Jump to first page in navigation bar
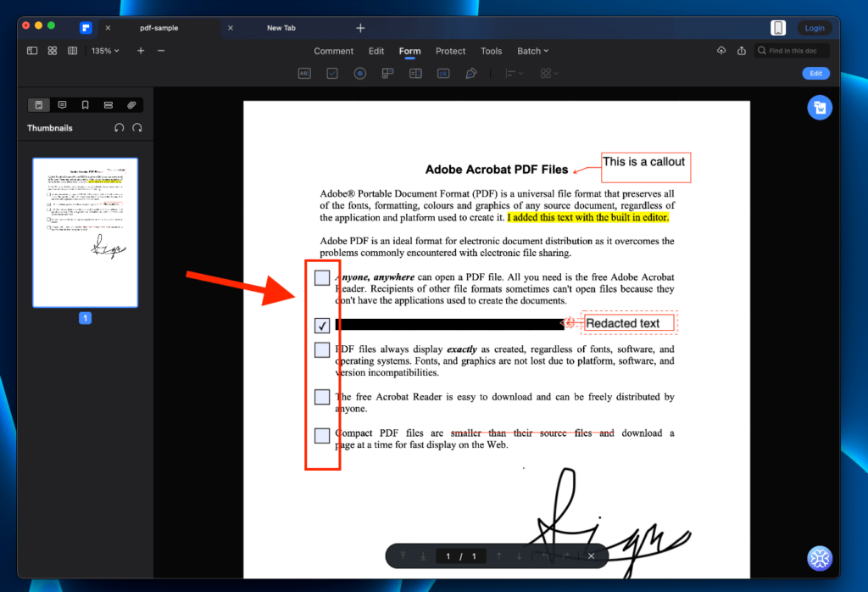 (x=403, y=556)
